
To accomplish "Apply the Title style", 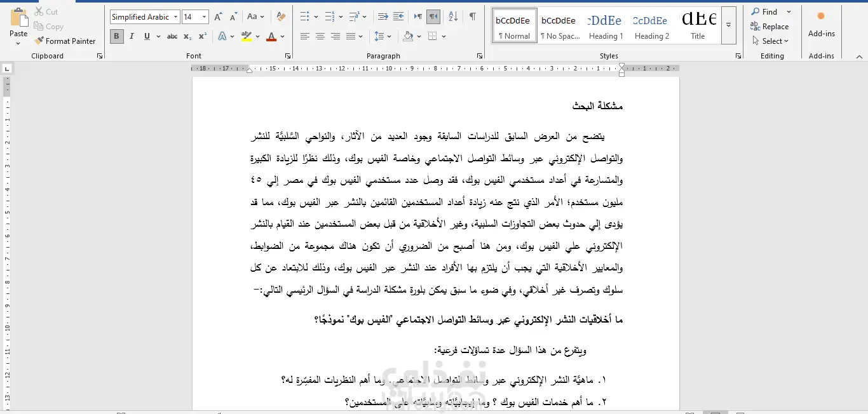I will [x=698, y=25].
